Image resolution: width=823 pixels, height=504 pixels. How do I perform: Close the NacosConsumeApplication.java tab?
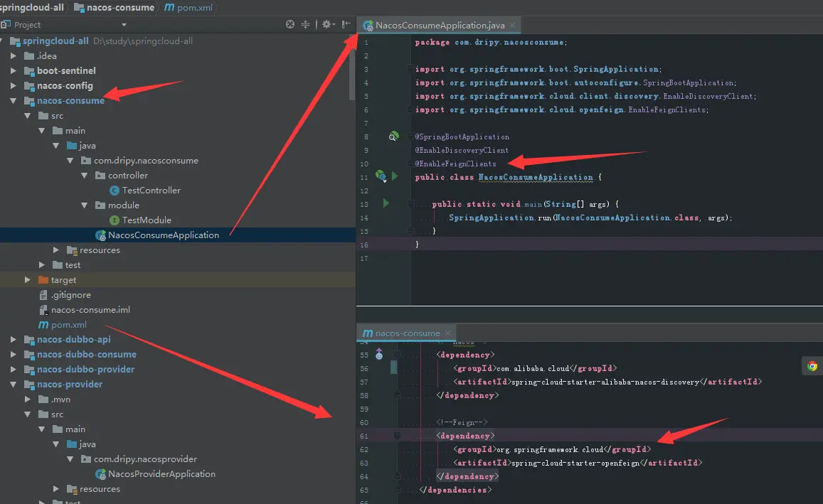(512, 25)
